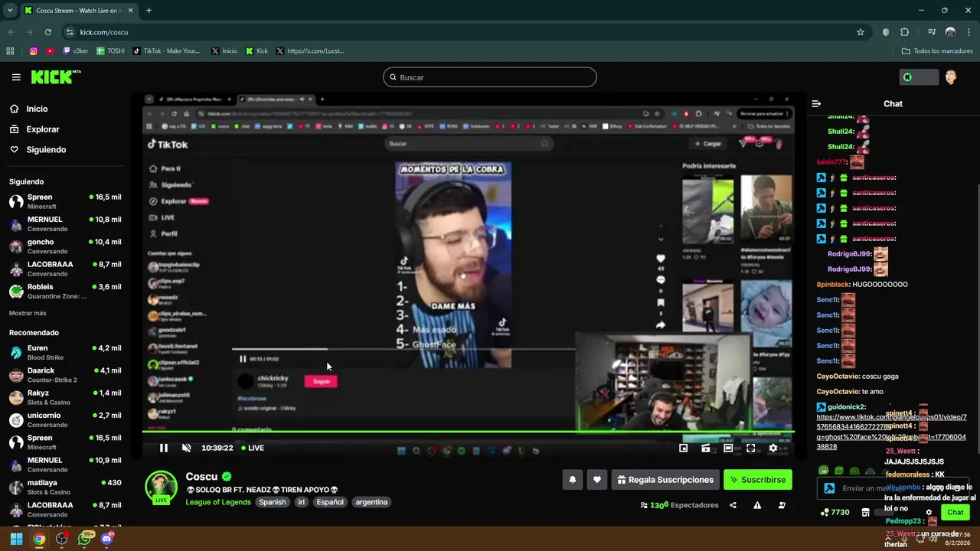Open the browser tab search dropdown
Screen dimensions: 980x551
tap(10, 11)
